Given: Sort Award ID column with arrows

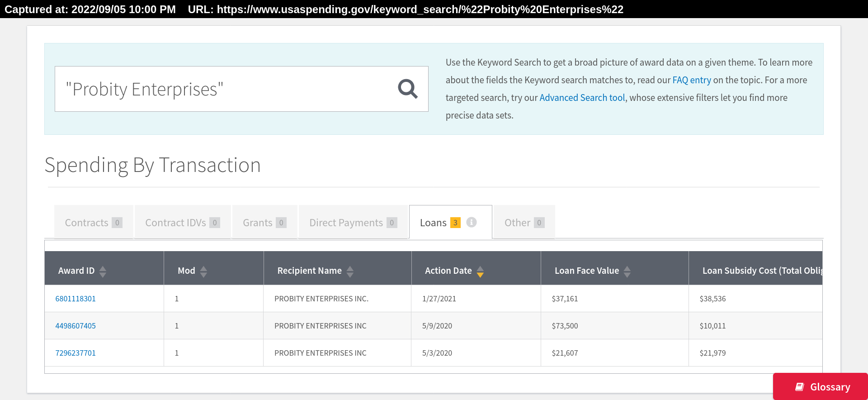Looking at the screenshot, I should pyautogui.click(x=103, y=271).
